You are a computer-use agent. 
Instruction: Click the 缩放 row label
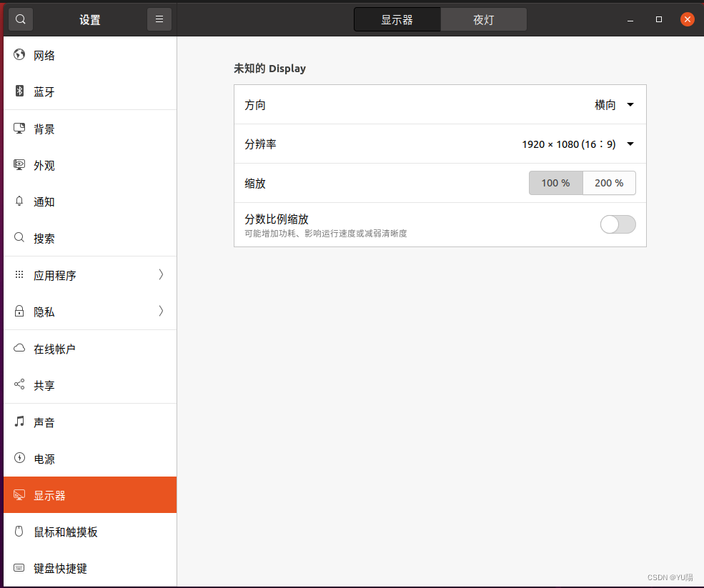click(x=255, y=183)
